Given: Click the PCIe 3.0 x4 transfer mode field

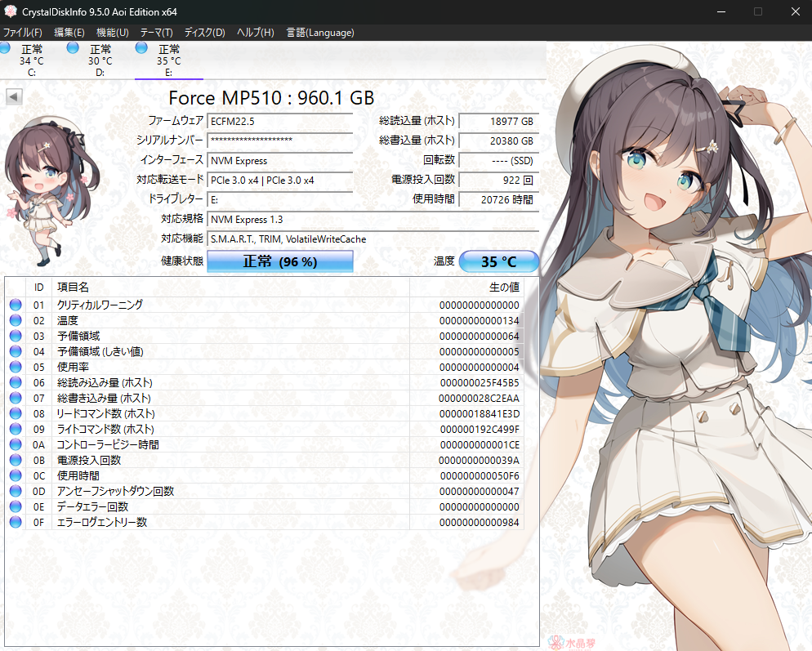Looking at the screenshot, I should coord(279,181).
